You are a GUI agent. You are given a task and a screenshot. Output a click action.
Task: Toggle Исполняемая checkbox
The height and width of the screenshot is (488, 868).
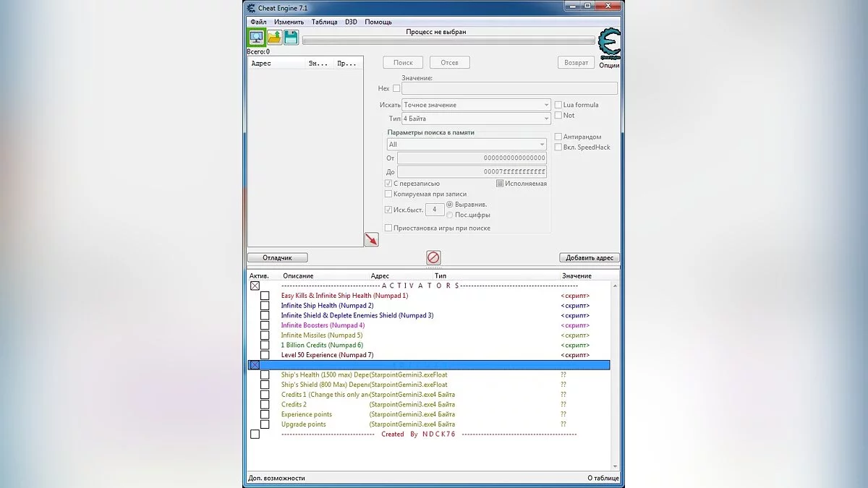[500, 184]
